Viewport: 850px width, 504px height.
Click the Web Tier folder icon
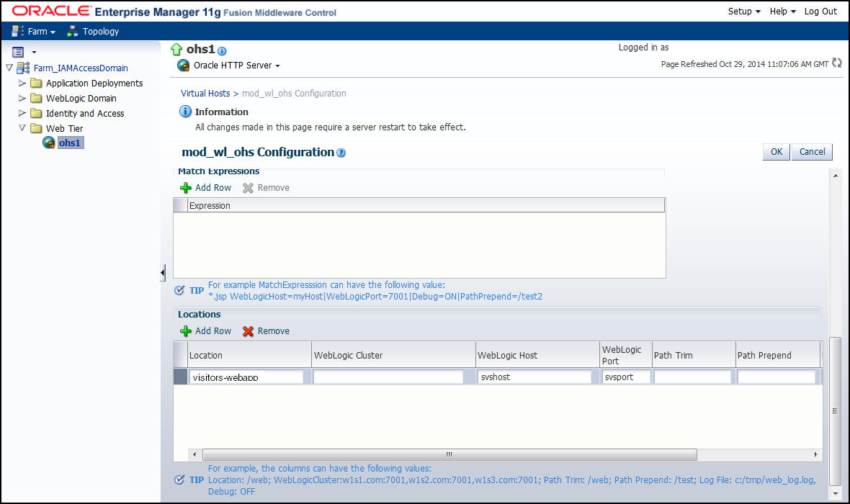[x=36, y=128]
